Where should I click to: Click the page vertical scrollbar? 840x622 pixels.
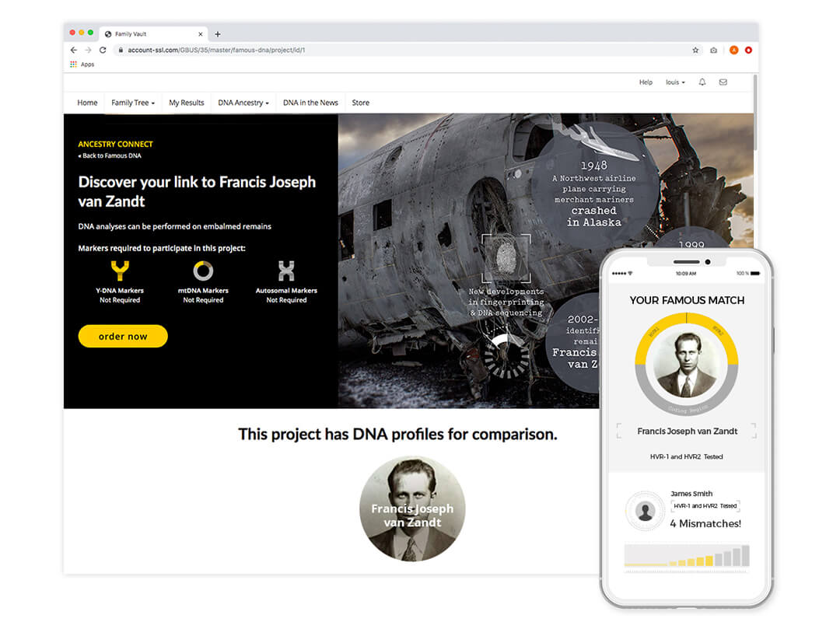pos(755,113)
